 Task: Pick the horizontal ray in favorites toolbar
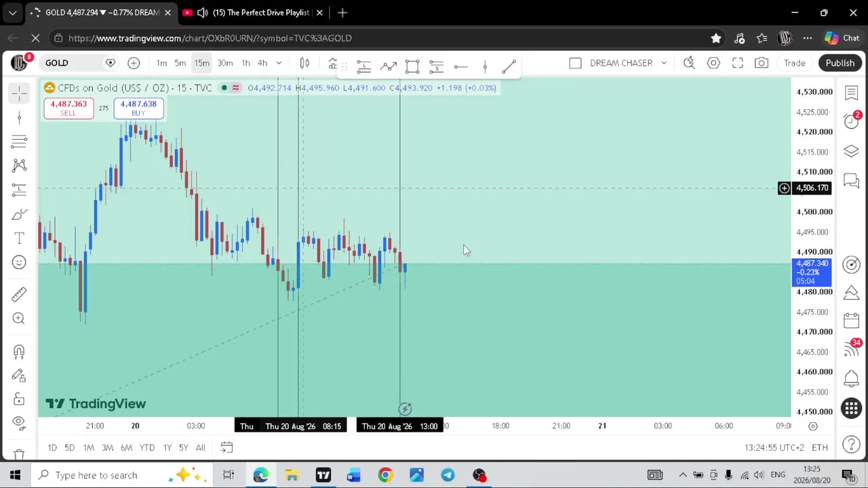(x=460, y=66)
